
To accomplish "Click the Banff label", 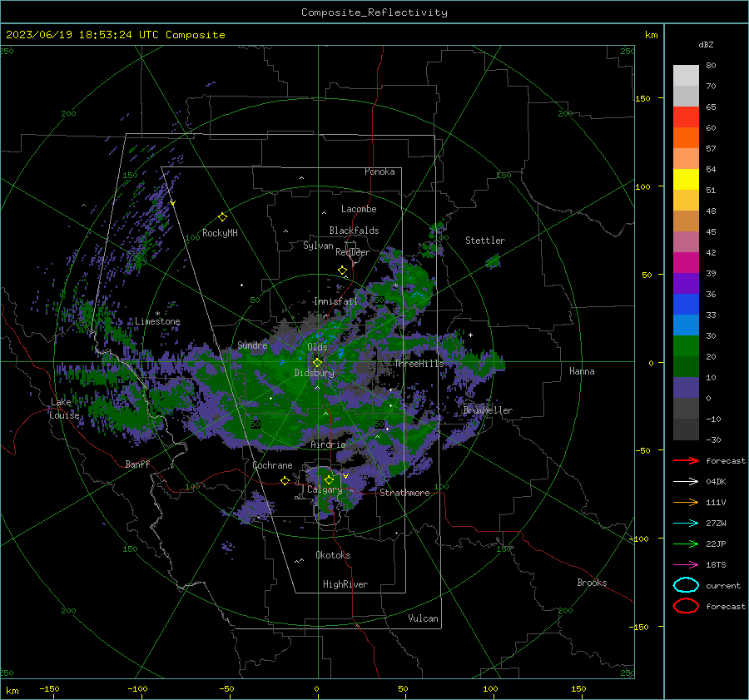I will pos(137,464).
